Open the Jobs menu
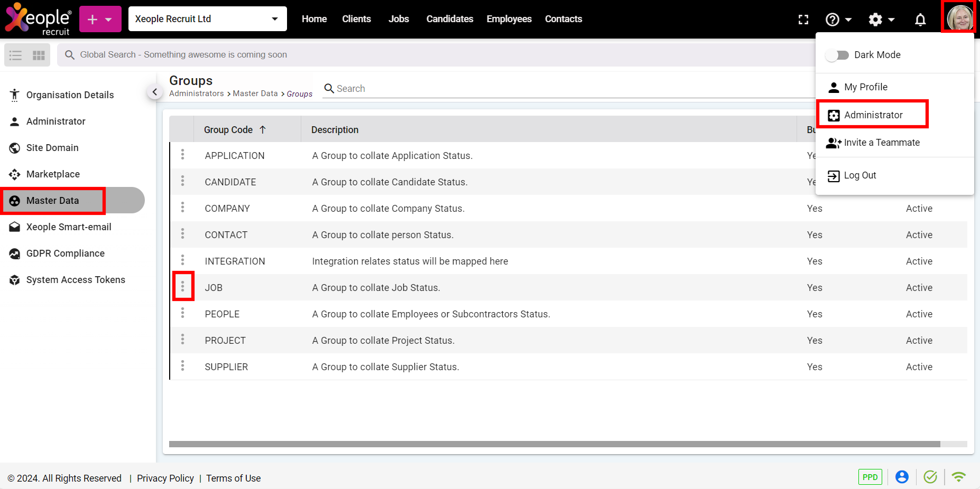The height and width of the screenshot is (489, 980). point(399,19)
